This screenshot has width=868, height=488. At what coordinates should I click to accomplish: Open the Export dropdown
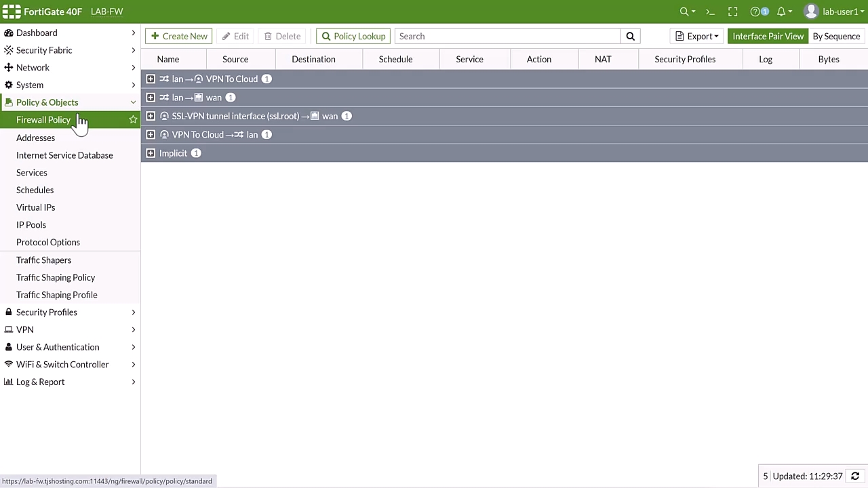click(696, 37)
